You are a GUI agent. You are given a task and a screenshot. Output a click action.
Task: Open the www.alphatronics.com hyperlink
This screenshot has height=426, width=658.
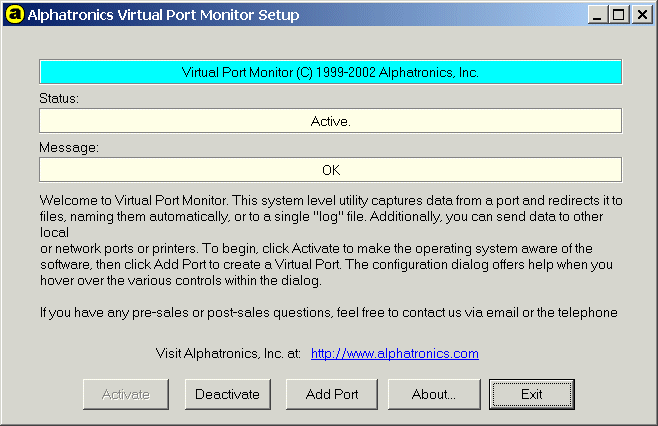coord(394,353)
